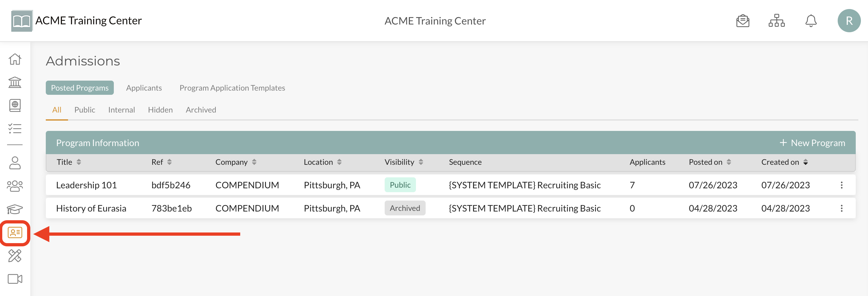Open the organization hierarchy icon

click(776, 21)
